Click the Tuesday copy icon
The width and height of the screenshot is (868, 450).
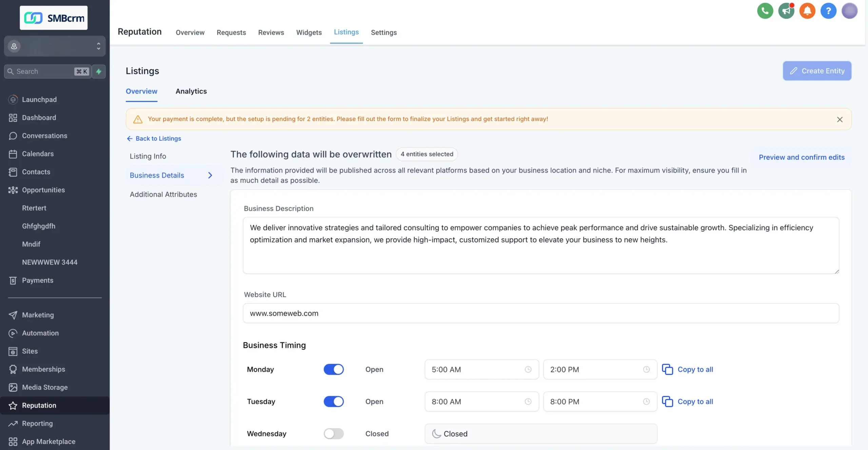[668, 402]
